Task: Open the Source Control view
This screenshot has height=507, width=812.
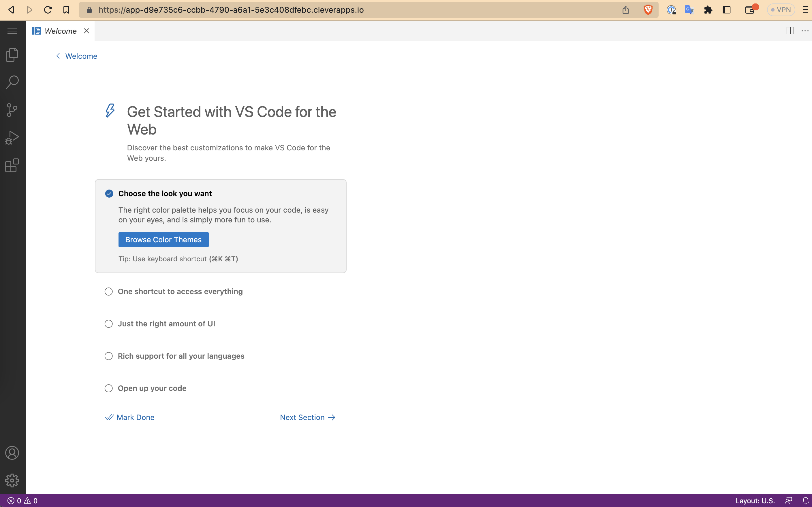Action: pyautogui.click(x=12, y=110)
